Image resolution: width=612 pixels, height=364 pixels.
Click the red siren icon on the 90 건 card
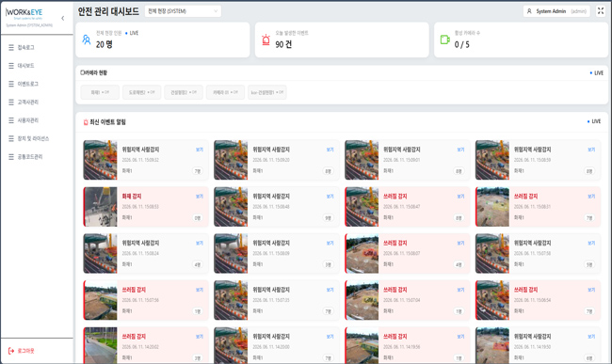[x=266, y=40]
